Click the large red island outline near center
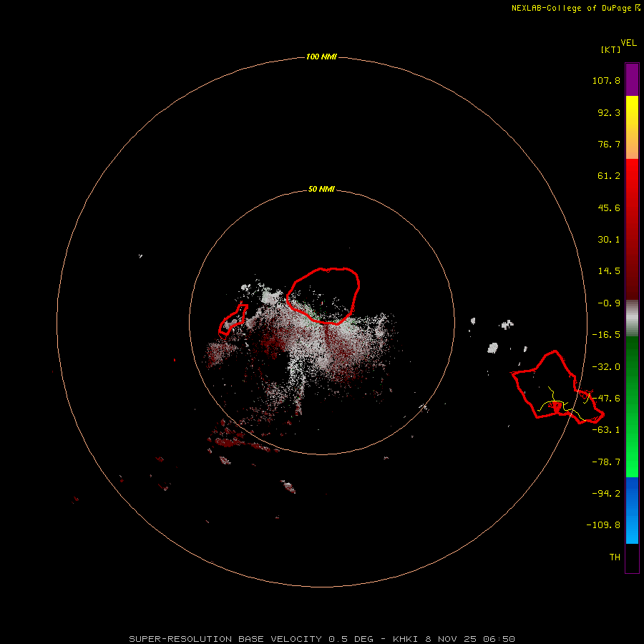Screen dimensions: 644x644 click(x=323, y=296)
